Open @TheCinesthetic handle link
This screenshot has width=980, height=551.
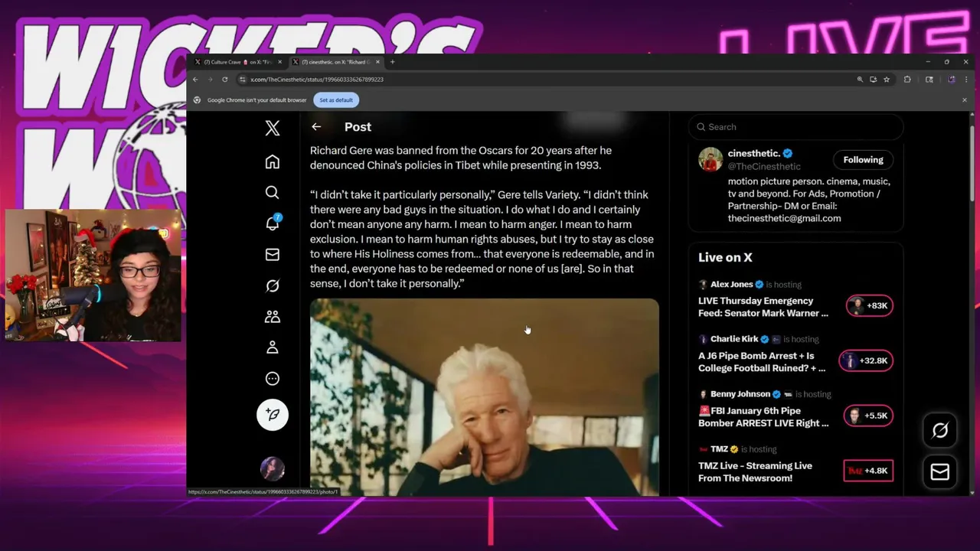pos(764,166)
